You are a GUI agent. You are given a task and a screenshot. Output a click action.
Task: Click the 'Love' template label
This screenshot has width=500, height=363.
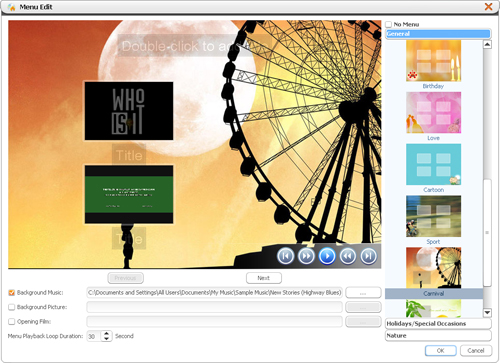click(433, 138)
